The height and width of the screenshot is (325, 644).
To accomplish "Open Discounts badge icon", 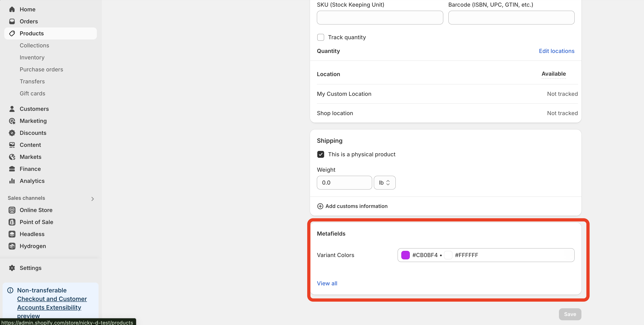I will [x=12, y=133].
